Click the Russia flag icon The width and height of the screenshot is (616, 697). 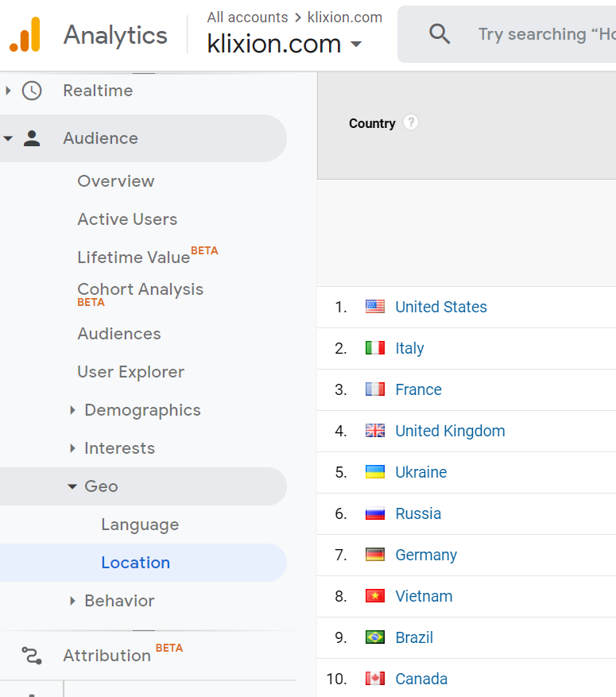click(375, 513)
